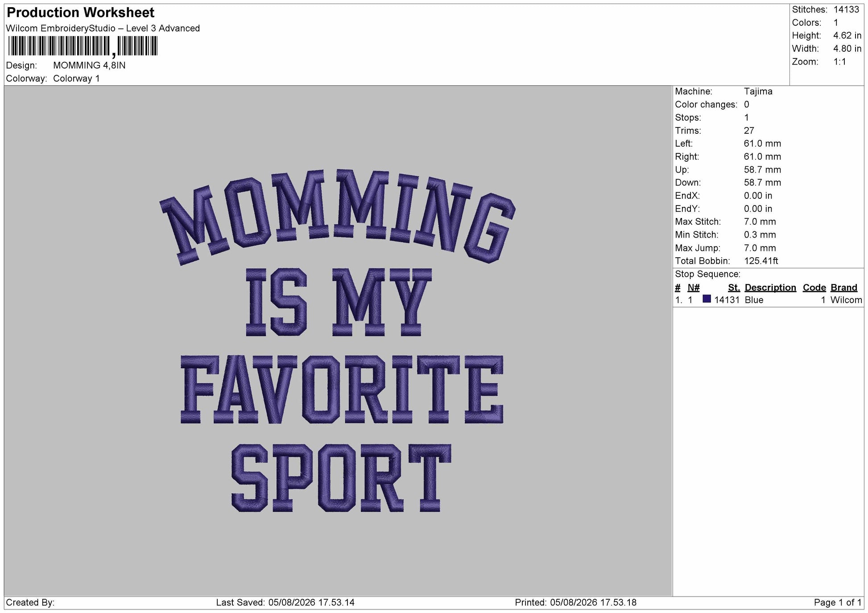The image size is (868, 613).
Task: Click the stop row stitch count '14131'
Action: (x=727, y=300)
